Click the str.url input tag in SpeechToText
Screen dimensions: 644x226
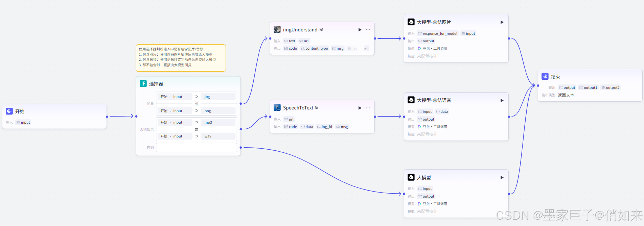[x=289, y=119]
